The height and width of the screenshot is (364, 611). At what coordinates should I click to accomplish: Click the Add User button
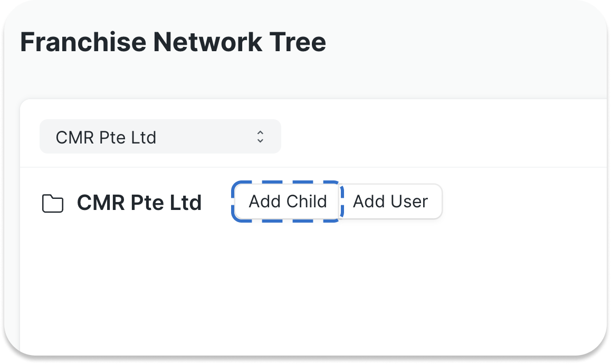390,202
